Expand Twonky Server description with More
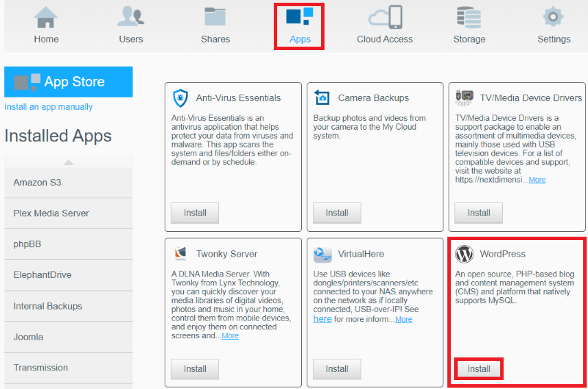The height and width of the screenshot is (389, 588). pos(230,336)
